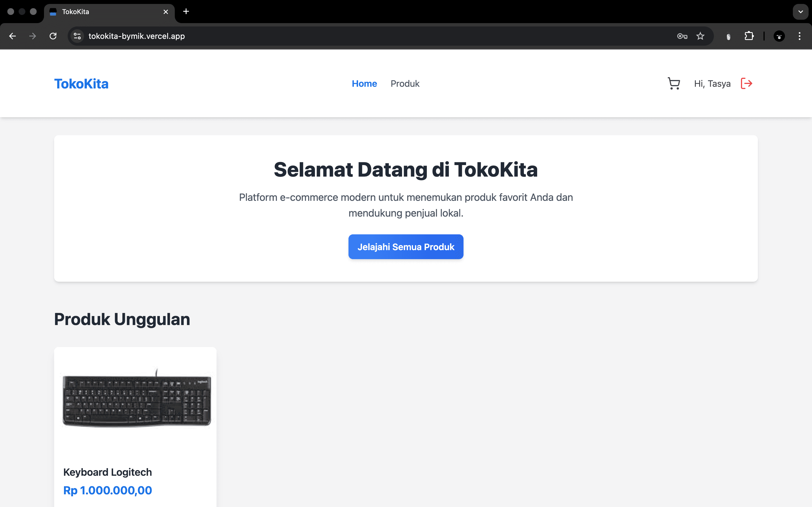The image size is (812, 507).
Task: Click the red logout icon beside Hi, Tasya
Action: click(747, 83)
